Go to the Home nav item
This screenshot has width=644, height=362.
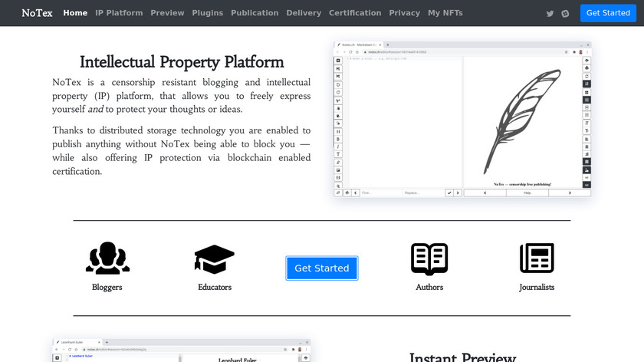click(75, 13)
